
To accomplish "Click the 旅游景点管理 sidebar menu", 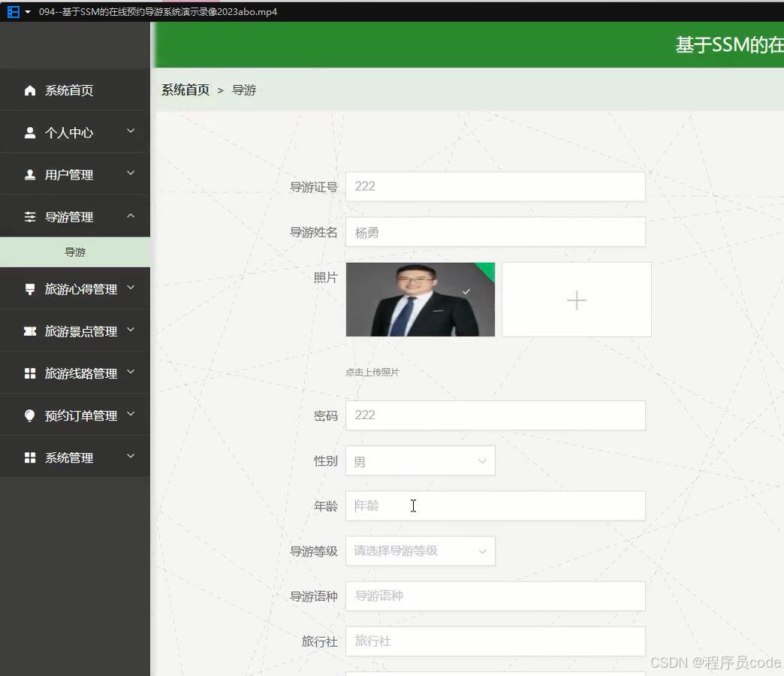I will pyautogui.click(x=75, y=331).
